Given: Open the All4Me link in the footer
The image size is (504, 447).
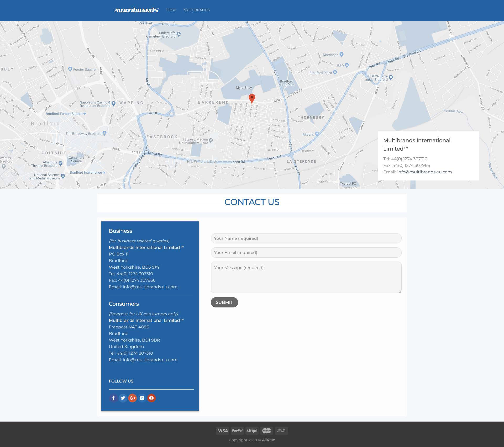Looking at the screenshot, I should pos(269,440).
